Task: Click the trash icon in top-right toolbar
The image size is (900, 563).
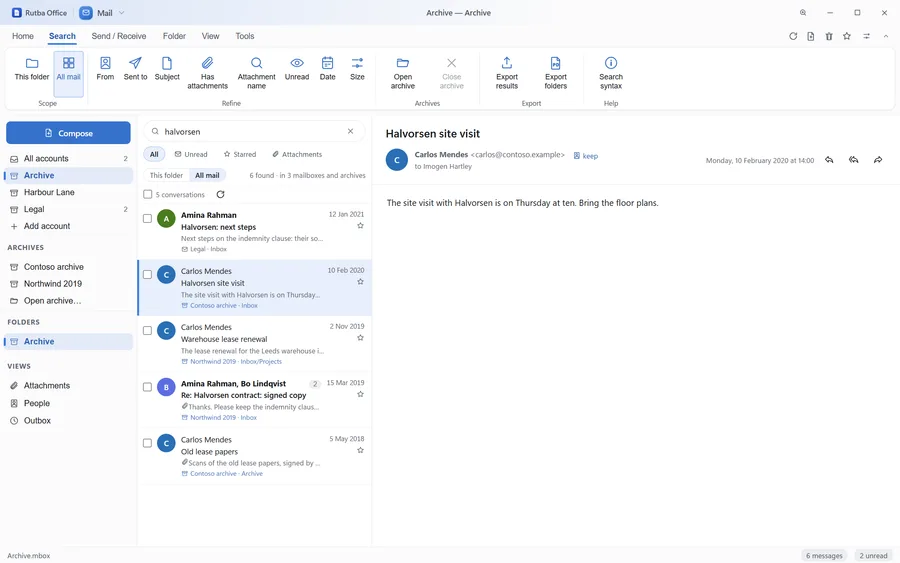Action: pos(829,36)
